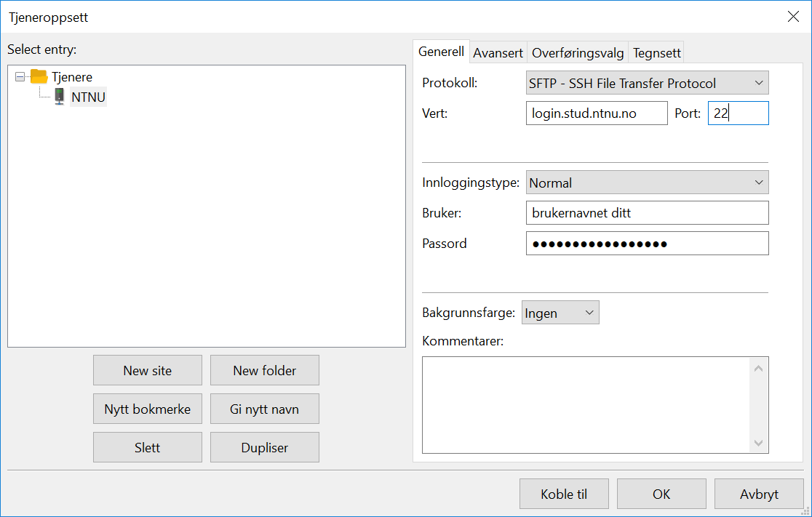
Task: Click in the Vert host field
Action: pyautogui.click(x=596, y=113)
